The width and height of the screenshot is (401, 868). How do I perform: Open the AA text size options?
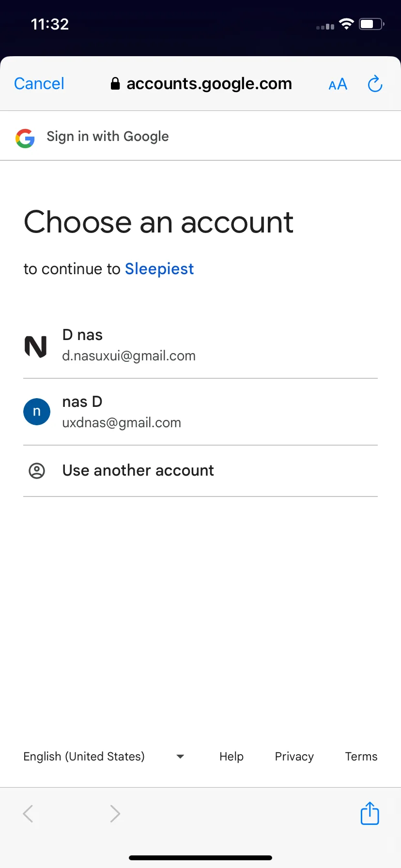338,84
